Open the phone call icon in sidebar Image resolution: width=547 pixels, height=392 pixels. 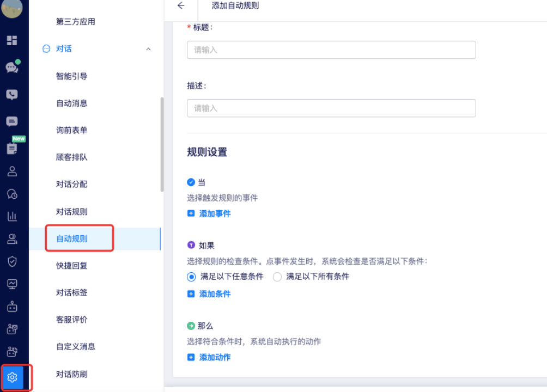12,95
